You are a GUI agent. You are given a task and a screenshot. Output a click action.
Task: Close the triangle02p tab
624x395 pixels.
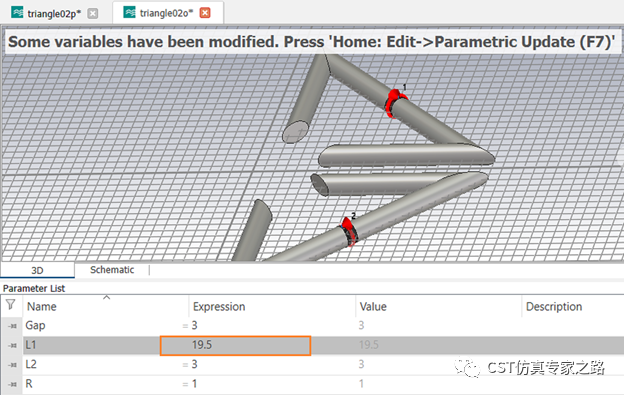[x=93, y=14]
